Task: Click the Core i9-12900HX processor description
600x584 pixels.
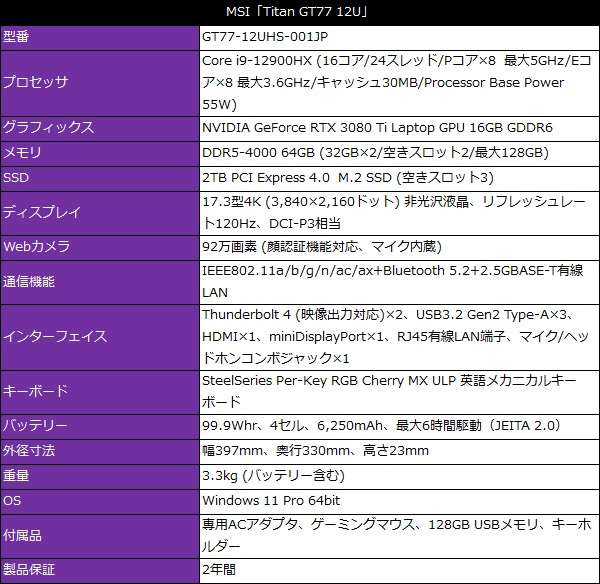Action: point(399,83)
